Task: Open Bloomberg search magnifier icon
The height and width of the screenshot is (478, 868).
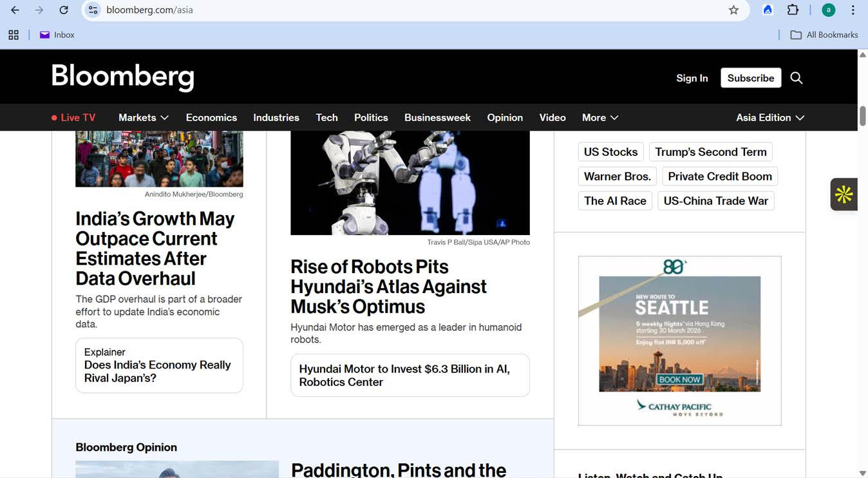Action: tap(797, 78)
